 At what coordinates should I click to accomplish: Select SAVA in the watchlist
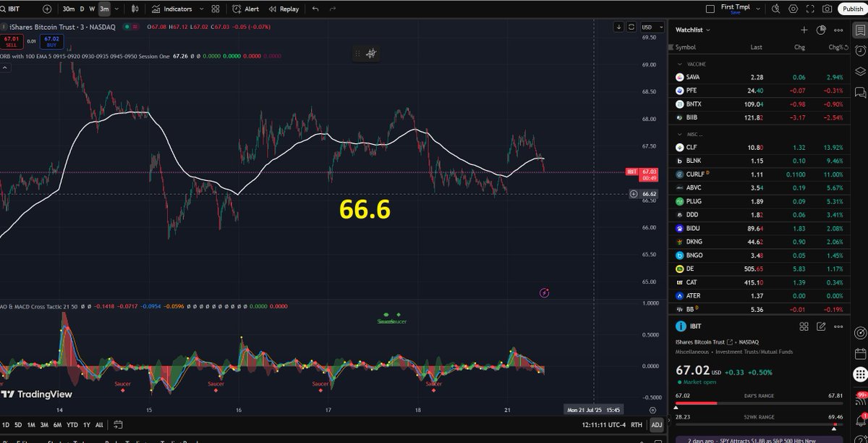coord(758,77)
